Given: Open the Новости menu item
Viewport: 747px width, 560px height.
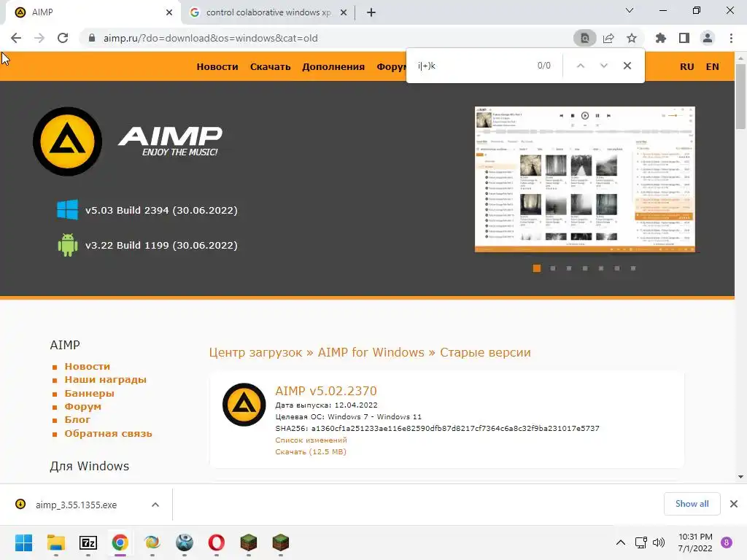Looking at the screenshot, I should coord(217,66).
